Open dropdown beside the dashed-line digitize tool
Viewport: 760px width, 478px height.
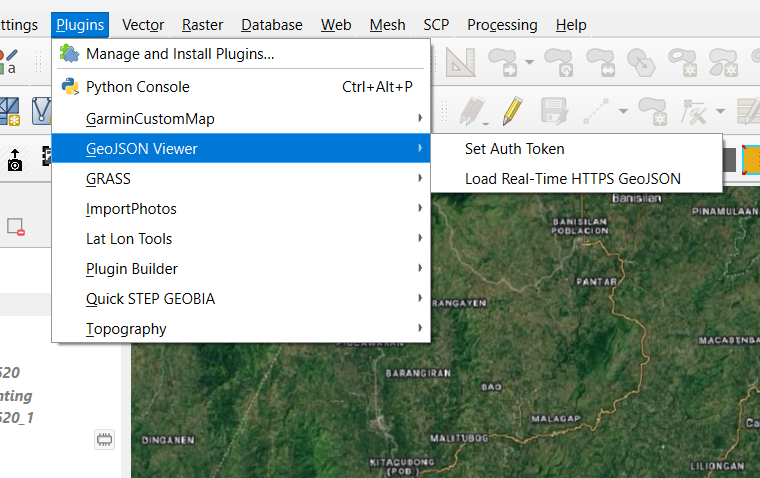[x=623, y=112]
